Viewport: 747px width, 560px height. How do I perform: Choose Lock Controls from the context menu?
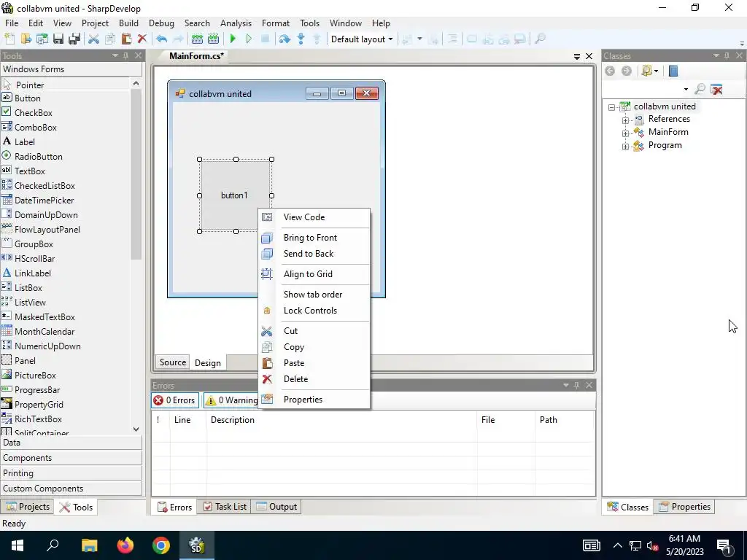pos(314,311)
